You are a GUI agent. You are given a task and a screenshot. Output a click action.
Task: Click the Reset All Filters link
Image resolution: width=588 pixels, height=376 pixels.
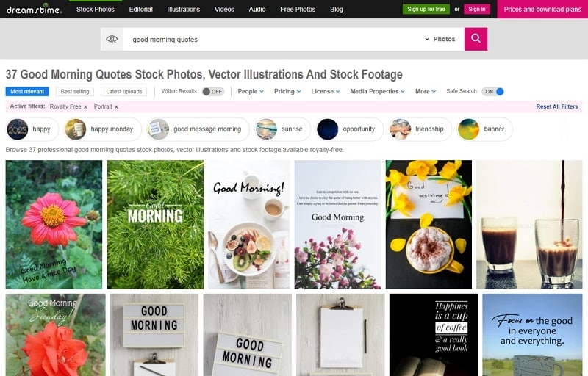pyautogui.click(x=557, y=106)
